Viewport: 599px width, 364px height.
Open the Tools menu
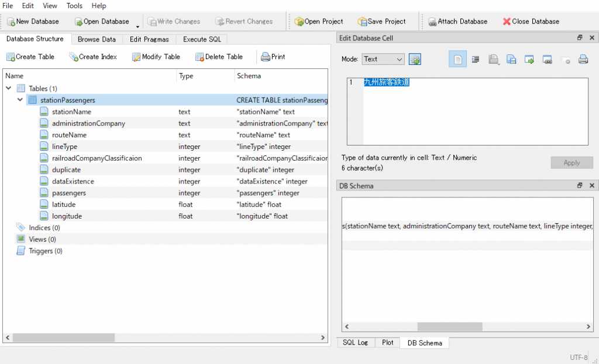[x=74, y=6]
